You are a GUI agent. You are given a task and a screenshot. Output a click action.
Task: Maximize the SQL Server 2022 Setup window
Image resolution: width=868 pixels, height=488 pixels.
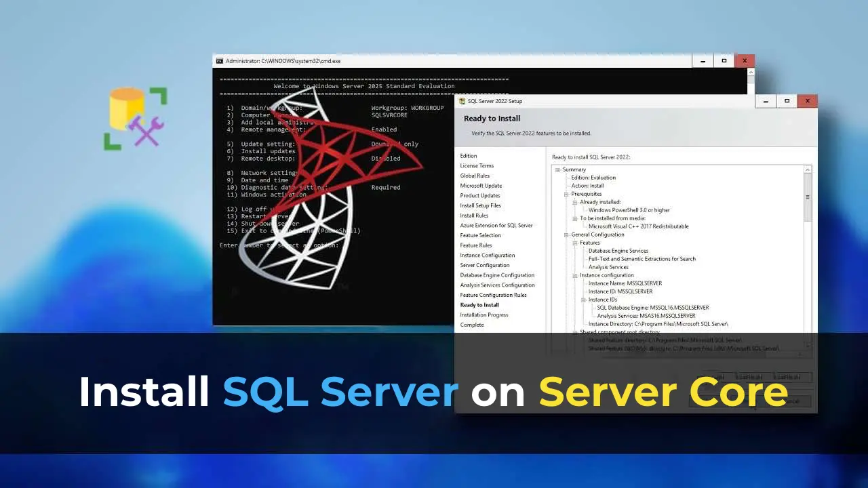(787, 101)
